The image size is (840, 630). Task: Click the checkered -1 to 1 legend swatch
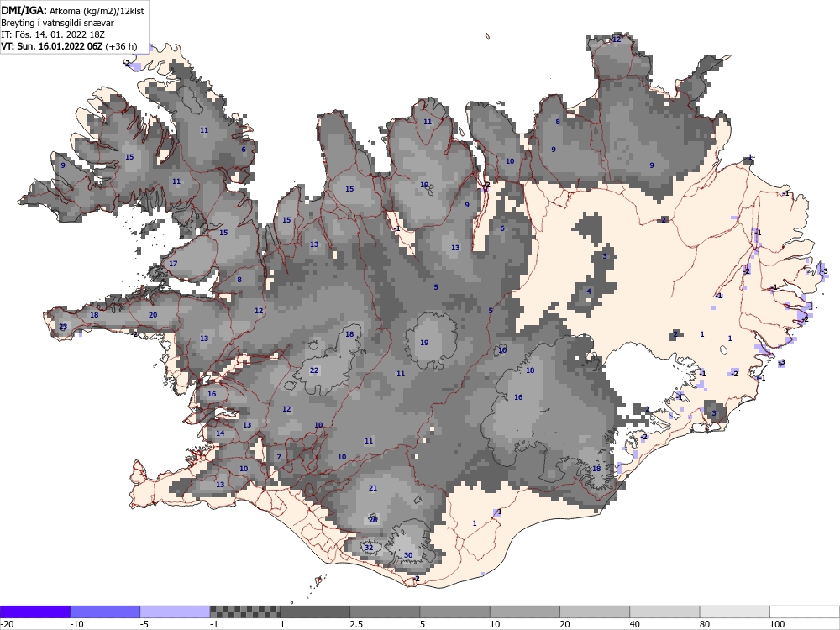coord(244,612)
